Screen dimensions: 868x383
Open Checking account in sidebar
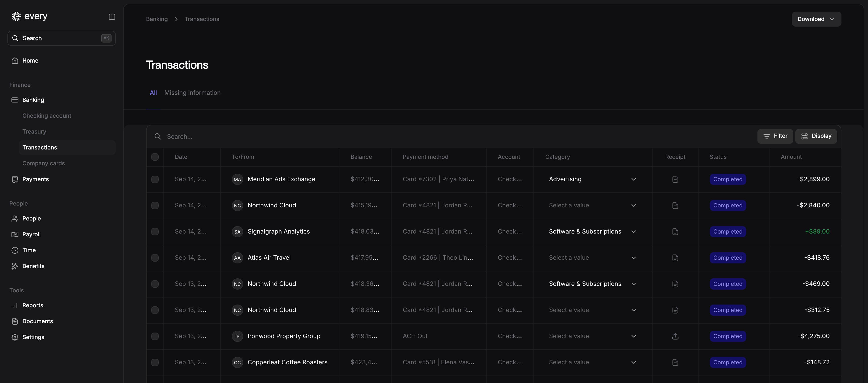[x=47, y=116]
